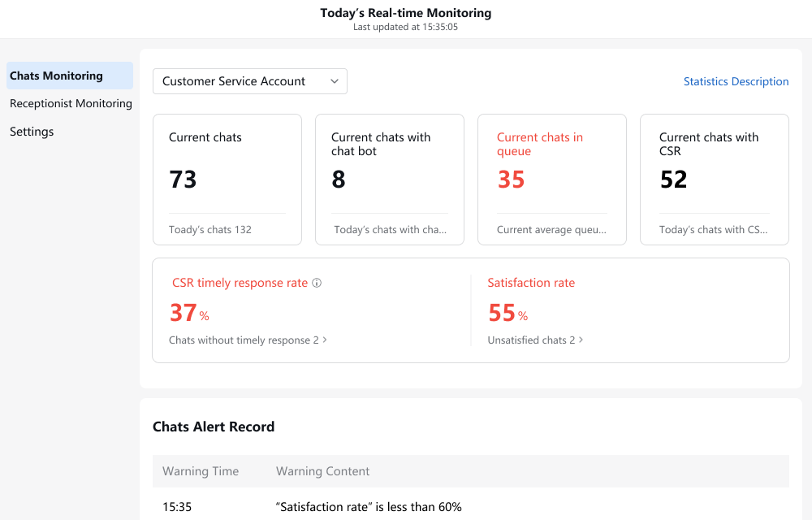
Task: Click the chevron after Chats without timely response
Action: point(325,340)
